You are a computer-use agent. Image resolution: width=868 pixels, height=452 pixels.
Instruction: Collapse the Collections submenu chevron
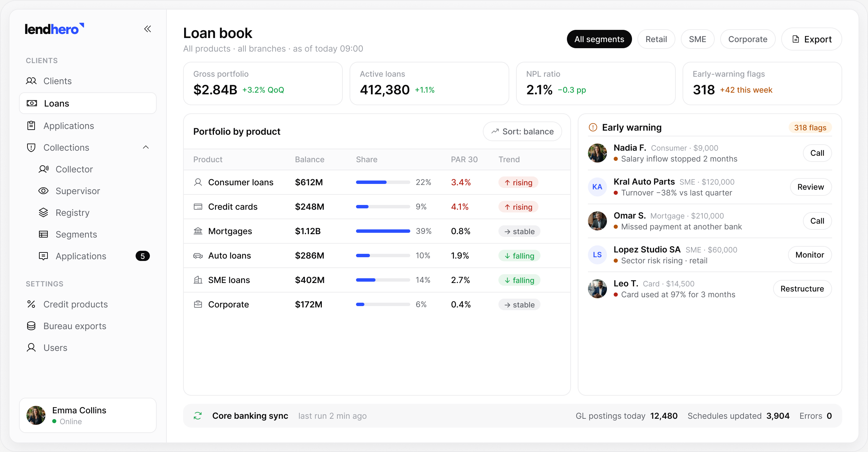(146, 147)
